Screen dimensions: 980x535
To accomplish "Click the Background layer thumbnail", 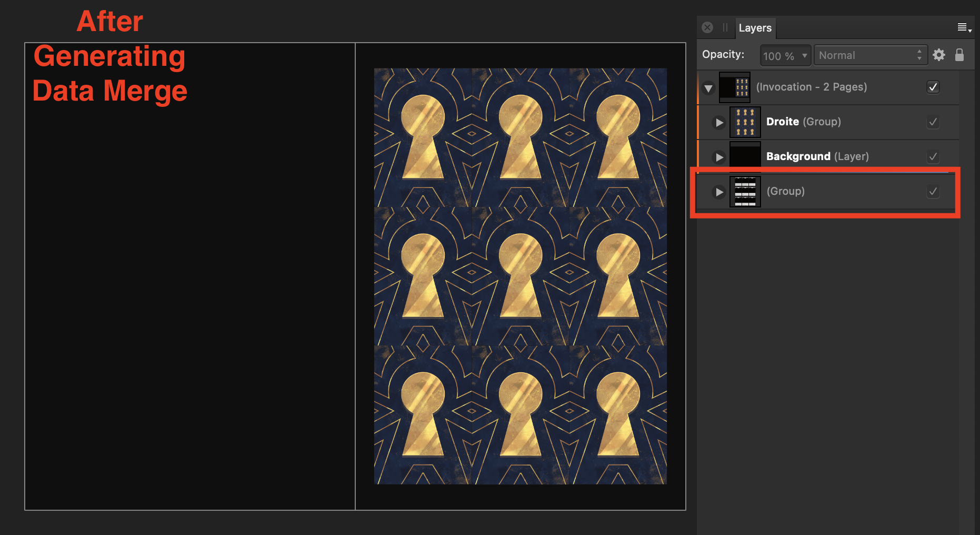I will point(745,156).
